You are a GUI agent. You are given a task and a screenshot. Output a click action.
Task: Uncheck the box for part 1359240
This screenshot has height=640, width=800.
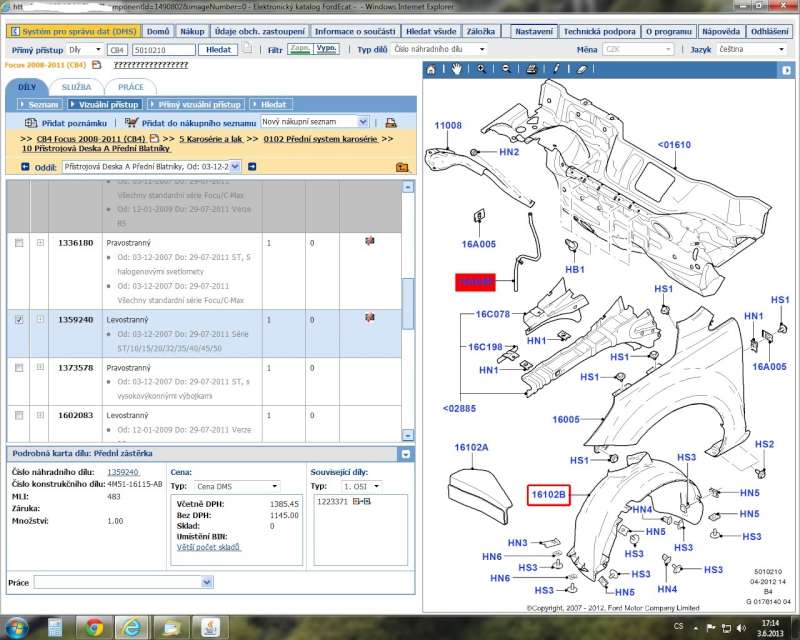coord(18,319)
